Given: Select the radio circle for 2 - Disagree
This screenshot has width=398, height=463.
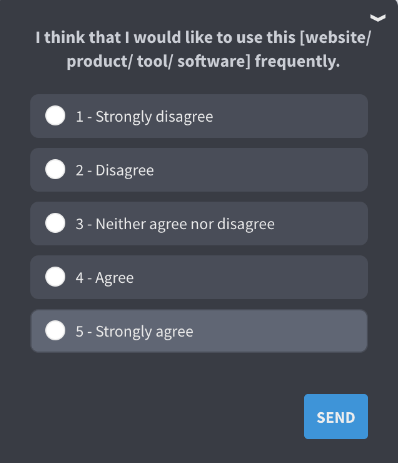Looking at the screenshot, I should [55, 169].
